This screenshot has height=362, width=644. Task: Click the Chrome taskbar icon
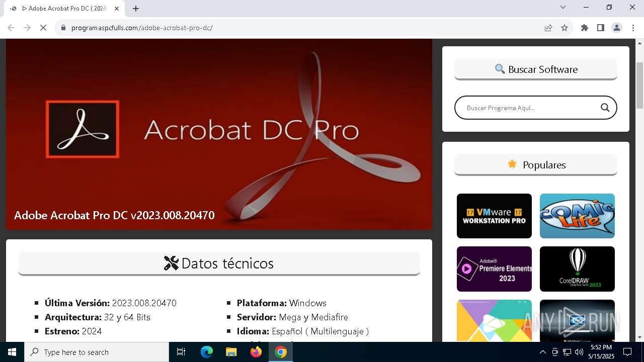281,352
